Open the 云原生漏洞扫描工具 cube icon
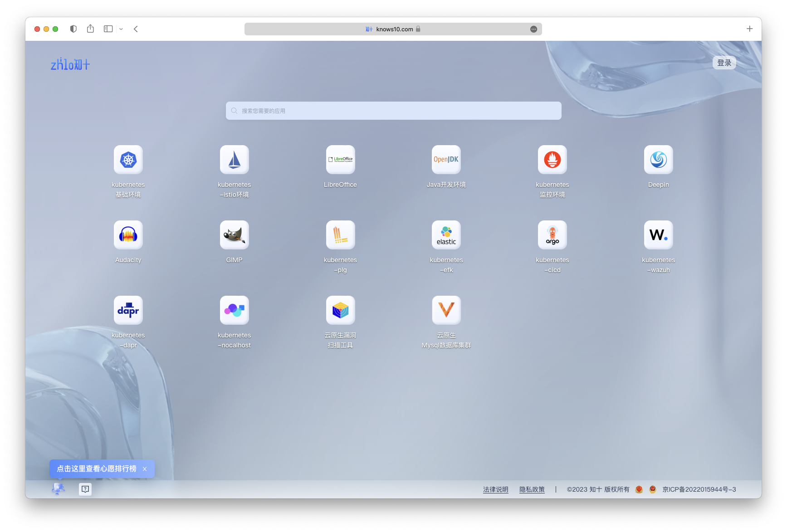Image resolution: width=787 pixels, height=532 pixels. (341, 310)
